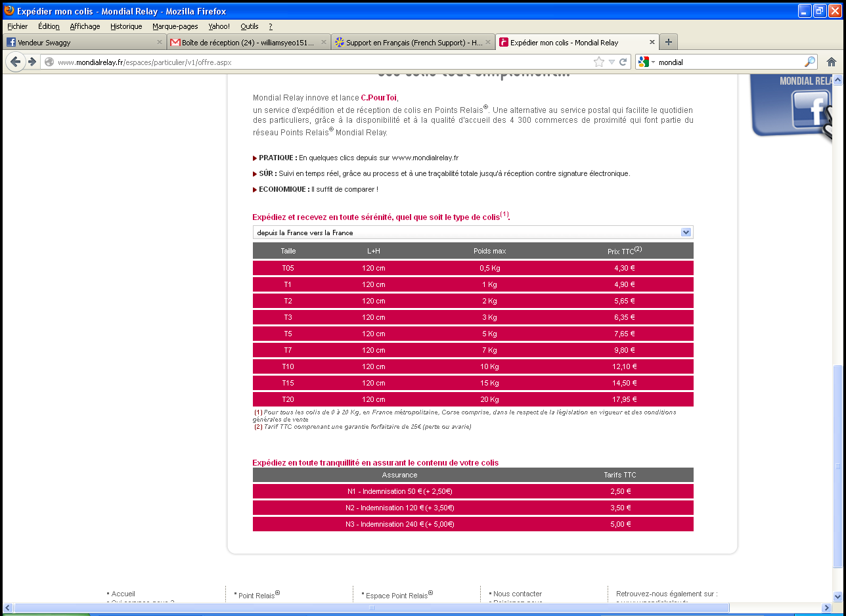Close the Vendeur Swaggy tab
Image resolution: width=846 pixels, height=616 pixels.
click(159, 42)
